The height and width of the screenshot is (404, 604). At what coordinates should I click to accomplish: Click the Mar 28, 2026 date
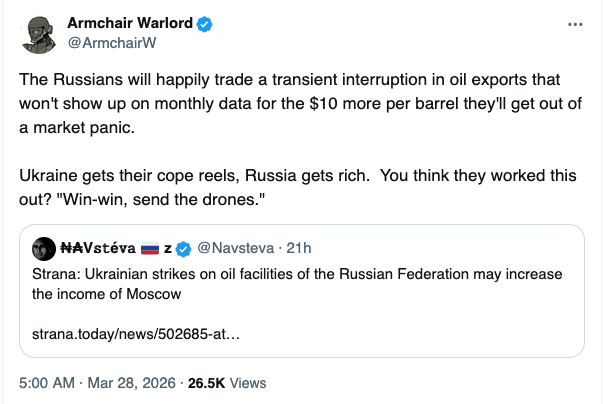point(130,382)
